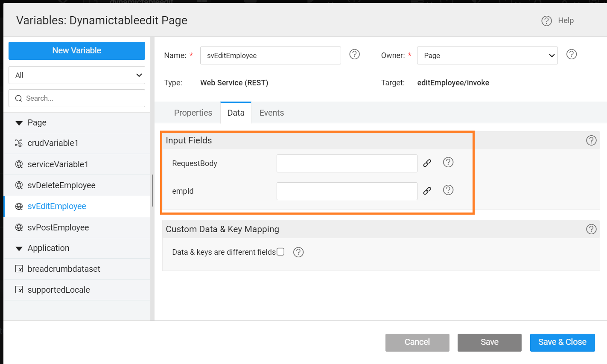
Task: Click Save & Close button
Action: point(562,342)
